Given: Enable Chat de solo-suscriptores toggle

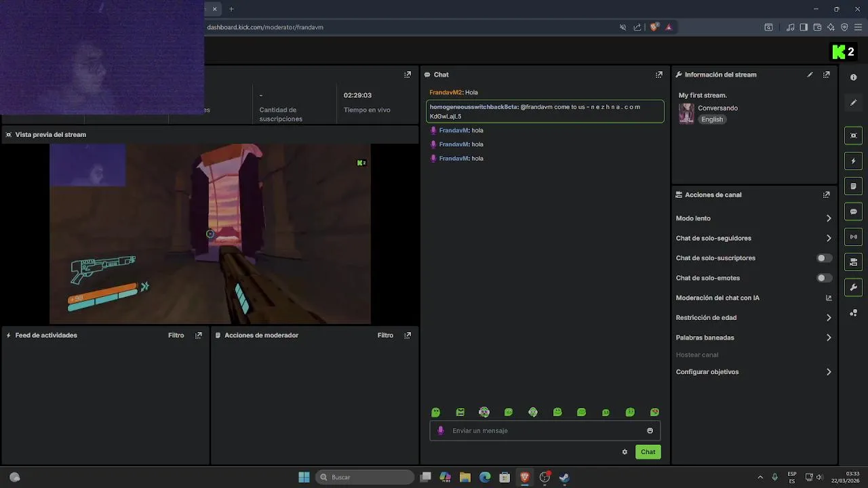Looking at the screenshot, I should pyautogui.click(x=824, y=258).
